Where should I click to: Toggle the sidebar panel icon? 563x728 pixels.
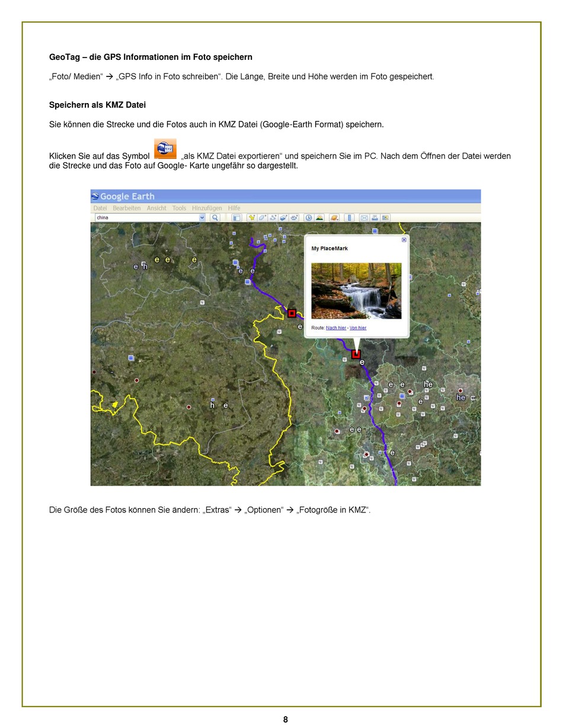(x=236, y=217)
